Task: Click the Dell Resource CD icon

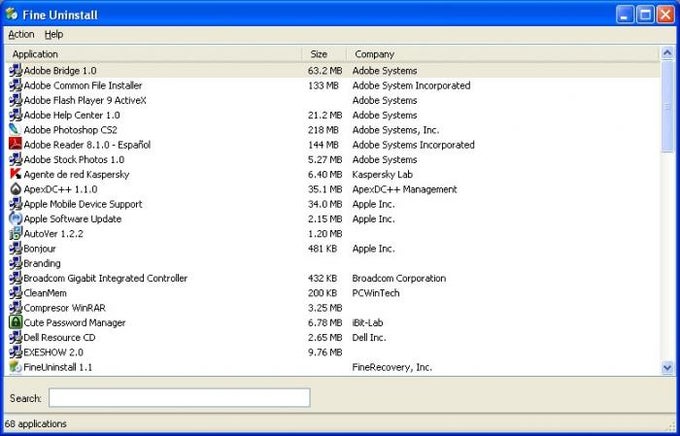Action: click(16, 337)
